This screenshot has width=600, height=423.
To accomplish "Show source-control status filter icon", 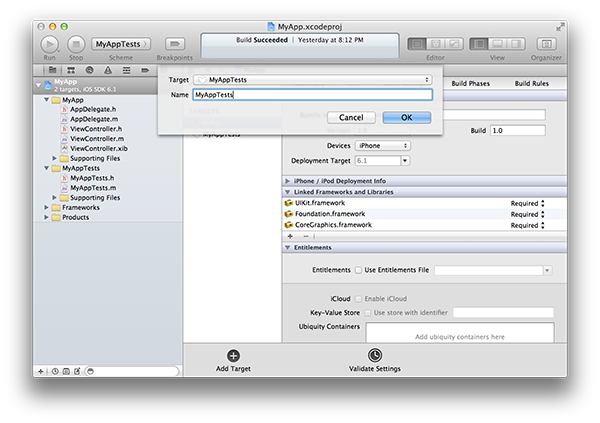I will pos(66,371).
